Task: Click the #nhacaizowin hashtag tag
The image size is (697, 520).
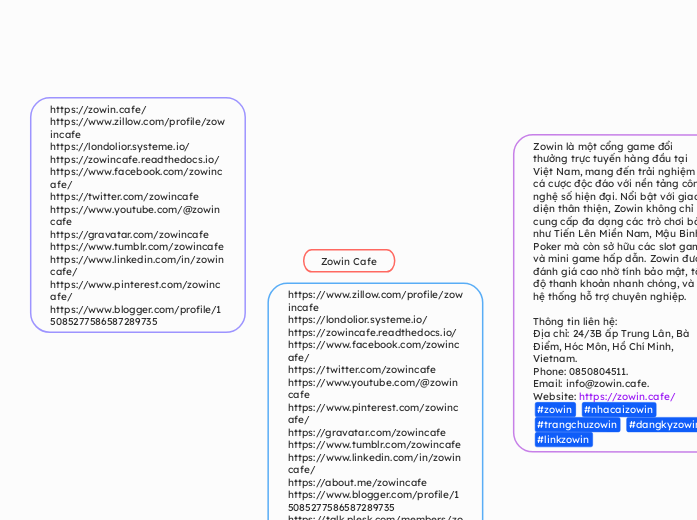Action: [x=618, y=410]
